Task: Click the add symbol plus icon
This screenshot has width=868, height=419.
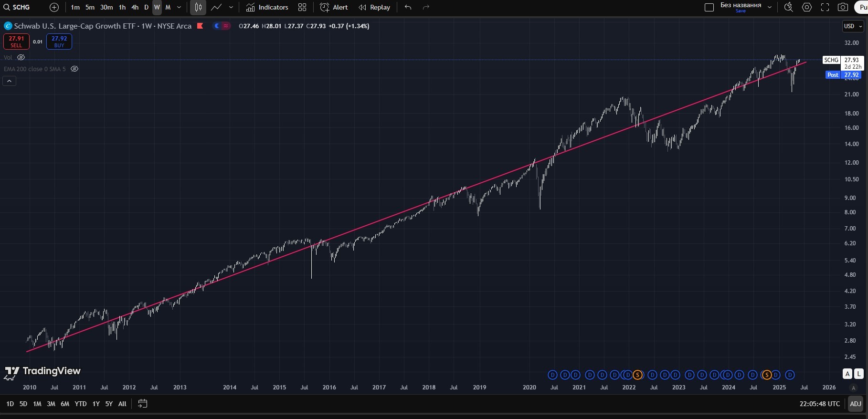Action: tap(54, 7)
